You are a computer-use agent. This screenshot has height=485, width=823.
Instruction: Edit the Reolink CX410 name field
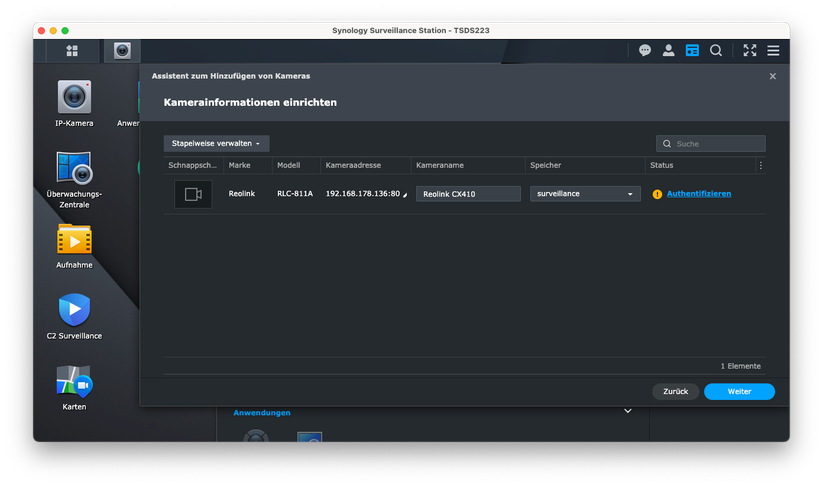point(468,194)
